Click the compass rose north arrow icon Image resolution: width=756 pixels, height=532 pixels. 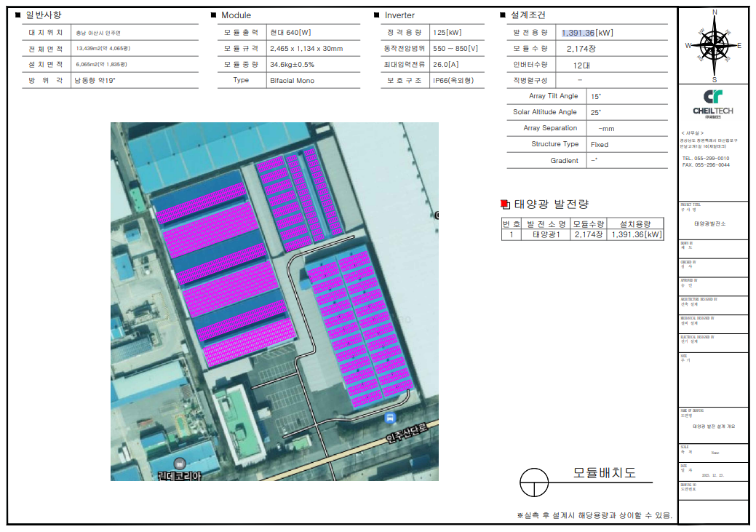coord(714,45)
